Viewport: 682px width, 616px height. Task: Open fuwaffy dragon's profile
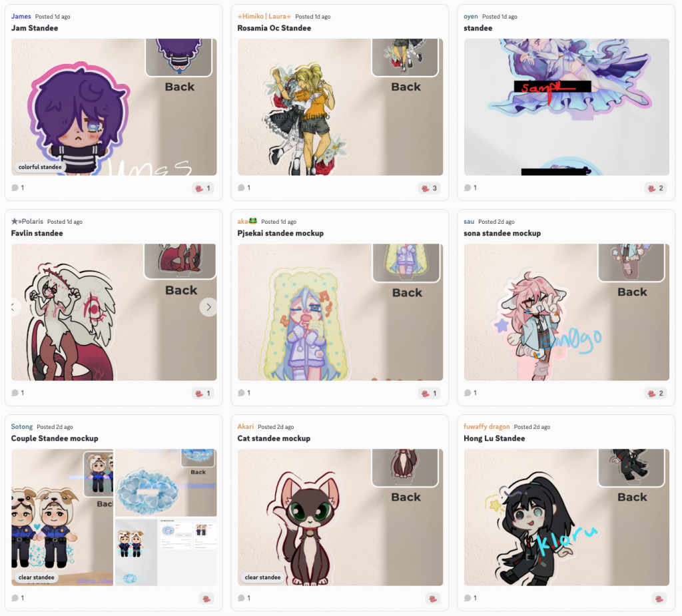(486, 427)
